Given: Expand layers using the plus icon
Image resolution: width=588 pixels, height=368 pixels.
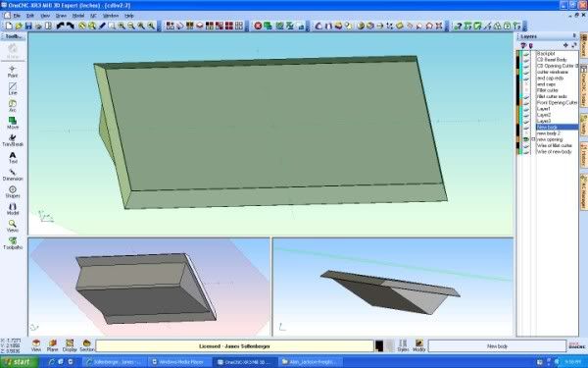Looking at the screenshot, I should [565, 45].
